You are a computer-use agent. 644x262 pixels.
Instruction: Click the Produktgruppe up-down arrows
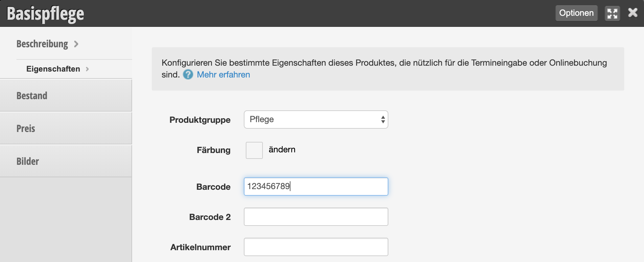click(x=383, y=120)
